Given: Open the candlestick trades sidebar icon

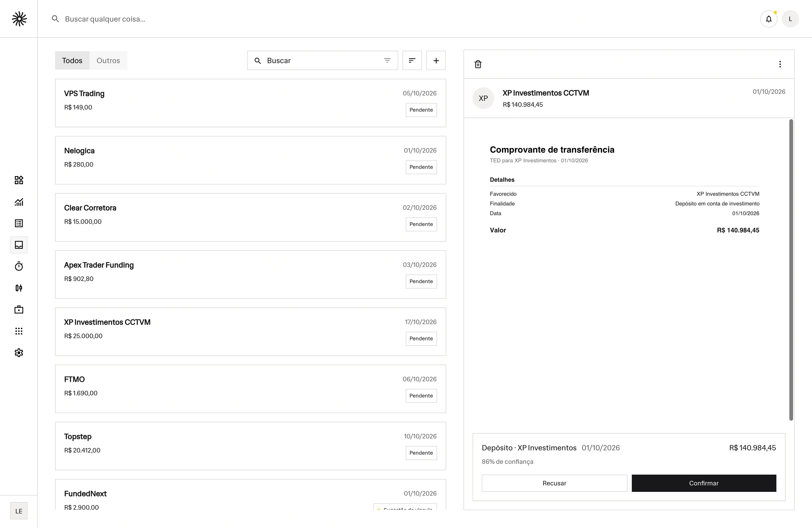Looking at the screenshot, I should pos(19,288).
